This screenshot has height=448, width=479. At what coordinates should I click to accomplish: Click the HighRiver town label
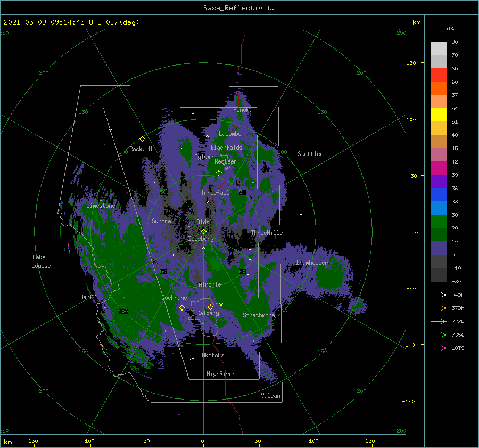click(x=221, y=374)
